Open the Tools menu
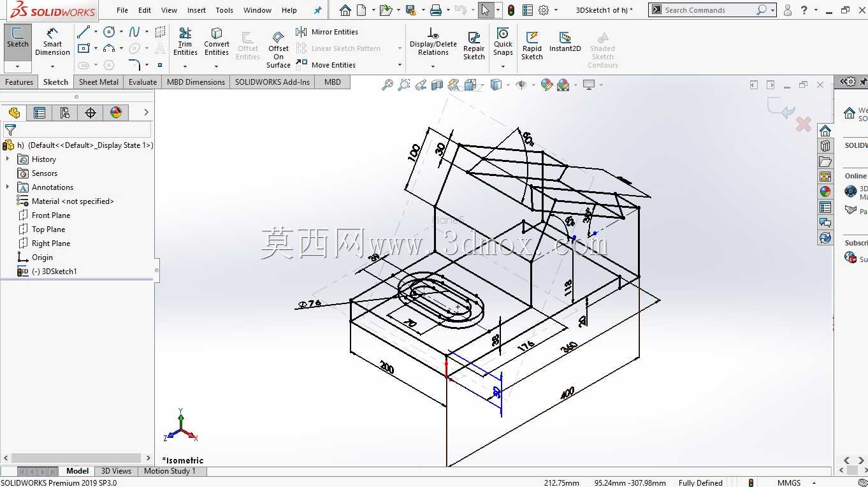Viewport: 868px width, 487px height. click(x=224, y=10)
